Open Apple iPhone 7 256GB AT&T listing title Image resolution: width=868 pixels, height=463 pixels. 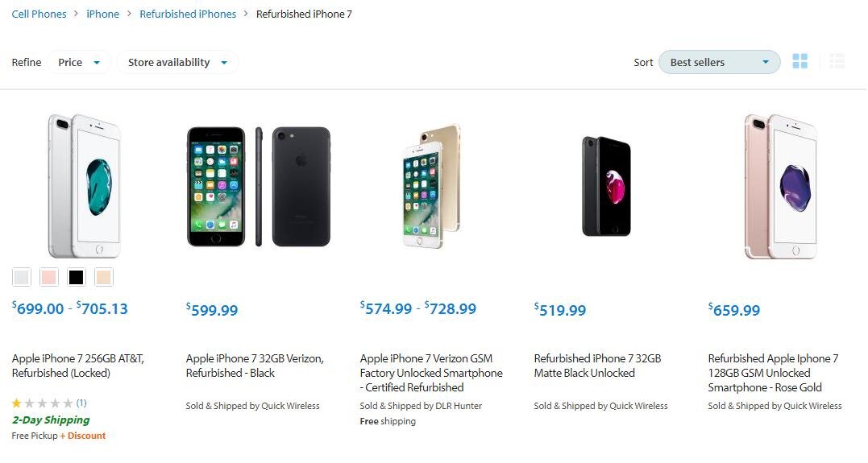click(78, 366)
